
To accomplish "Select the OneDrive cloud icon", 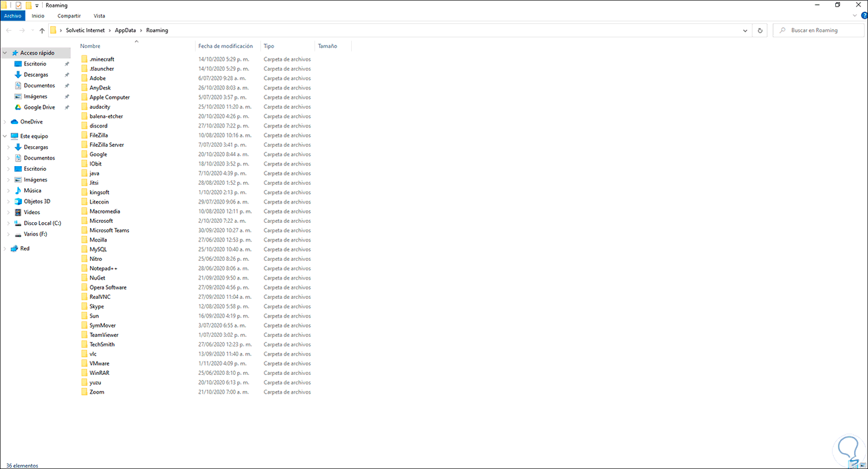I will coord(15,121).
